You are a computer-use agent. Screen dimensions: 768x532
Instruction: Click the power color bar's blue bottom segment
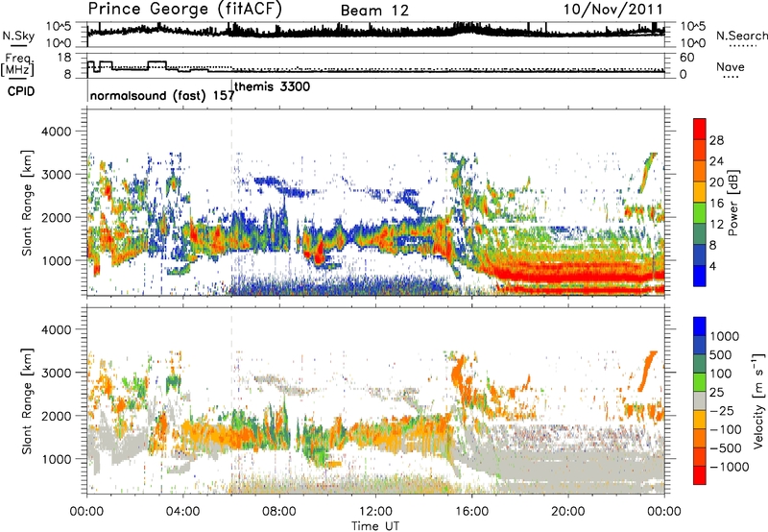click(x=700, y=276)
